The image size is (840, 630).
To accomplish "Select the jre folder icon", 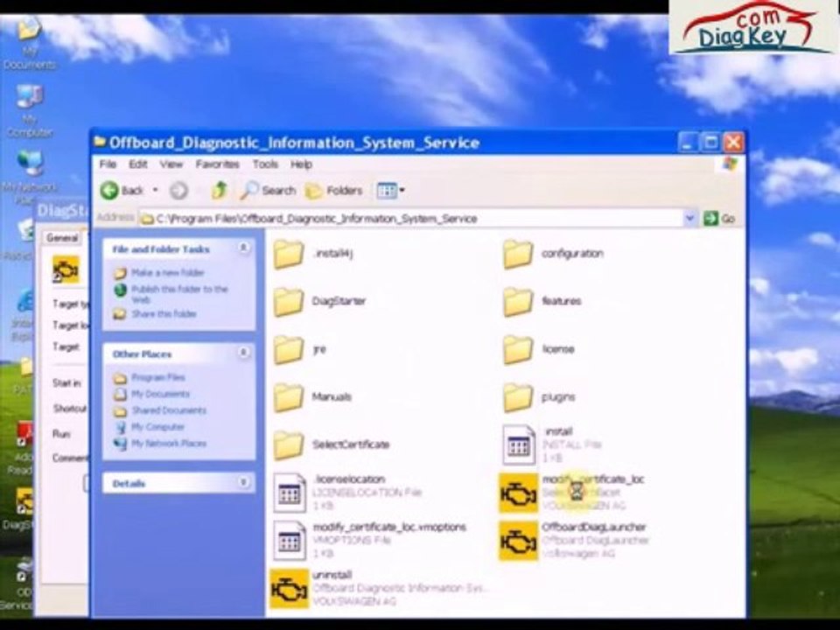I will point(289,350).
